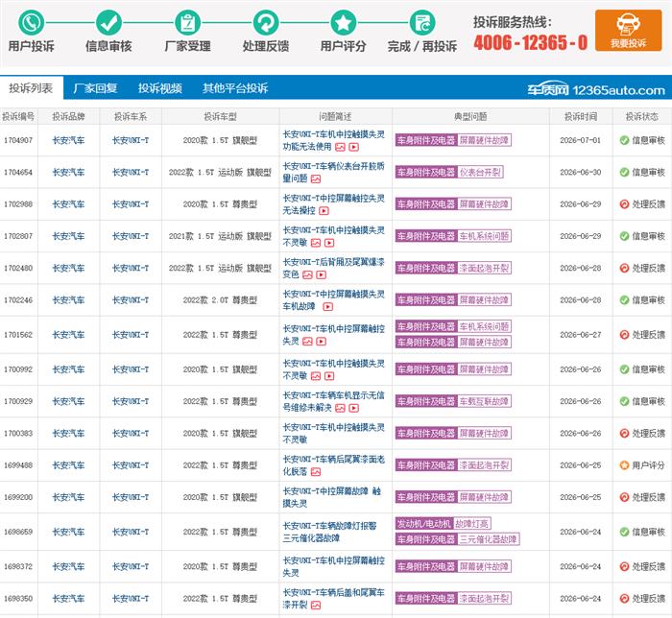Open the 其他平台投诉 tab
Viewport: 672px width, 618px height.
[235, 88]
